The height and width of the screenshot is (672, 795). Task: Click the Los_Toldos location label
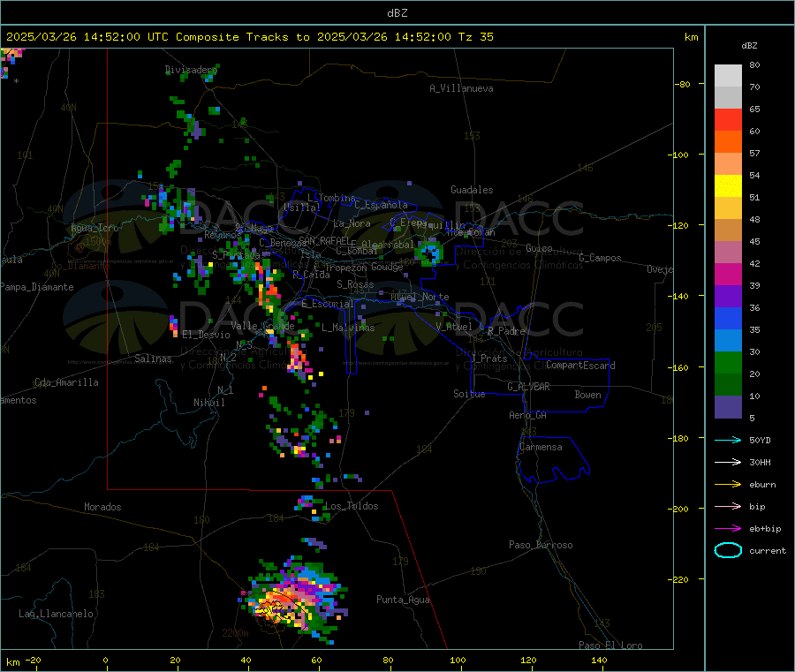(x=352, y=506)
